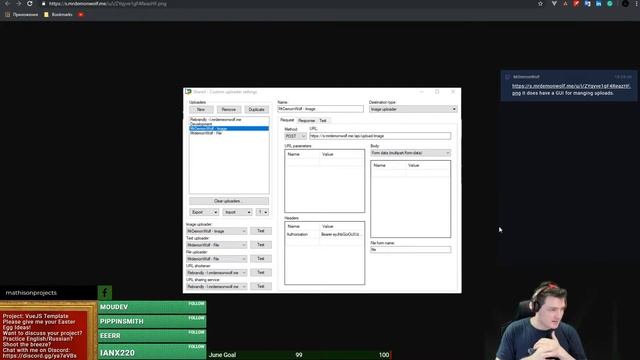This screenshot has height=360, width=640.
Task: Switch to the Request tab
Action: tap(287, 120)
